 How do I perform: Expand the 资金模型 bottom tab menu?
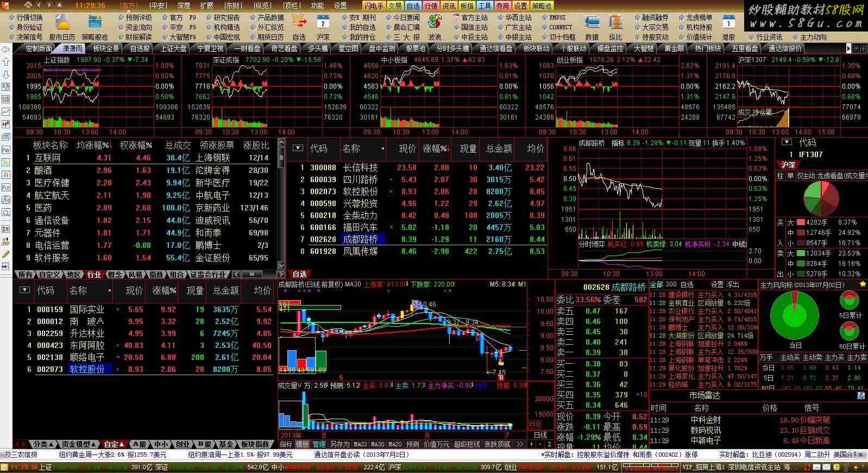(x=79, y=444)
